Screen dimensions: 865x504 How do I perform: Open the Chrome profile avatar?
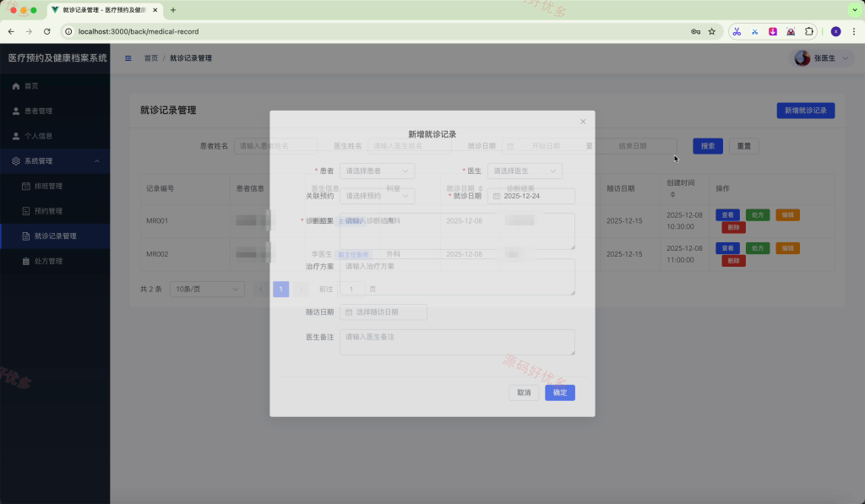click(835, 31)
